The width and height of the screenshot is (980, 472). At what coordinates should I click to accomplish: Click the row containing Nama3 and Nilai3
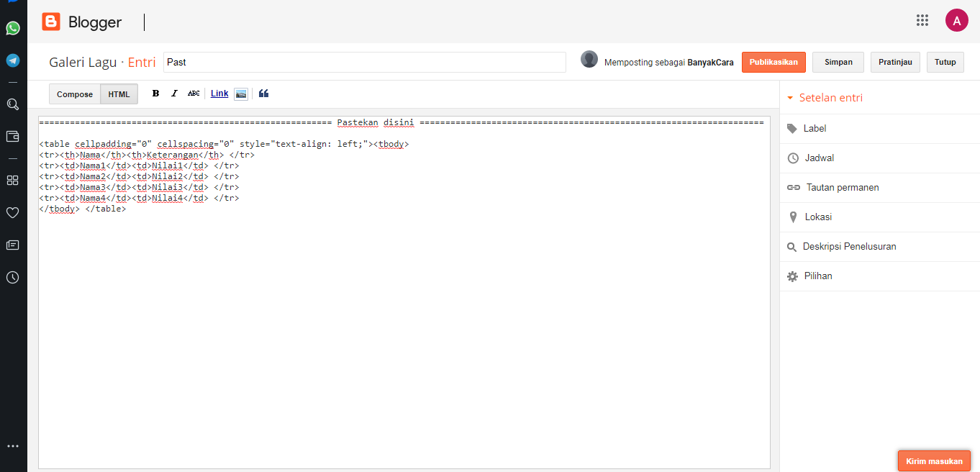pos(140,187)
